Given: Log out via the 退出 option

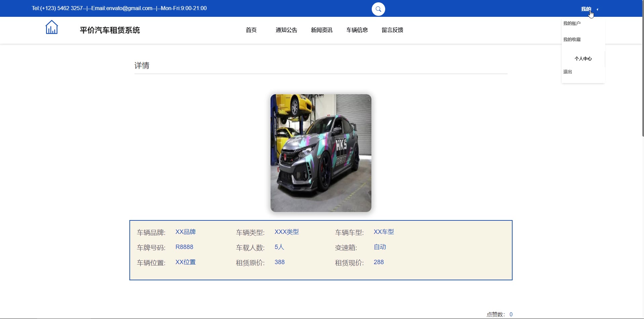Looking at the screenshot, I should coord(568,72).
